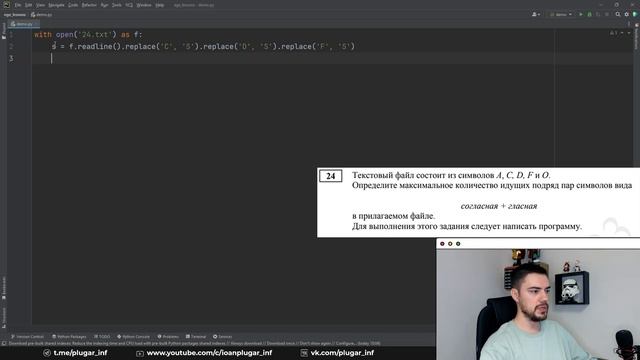Screen dimensions: 640x360
Task: Open the Refactor menu
Action: [x=89, y=5]
